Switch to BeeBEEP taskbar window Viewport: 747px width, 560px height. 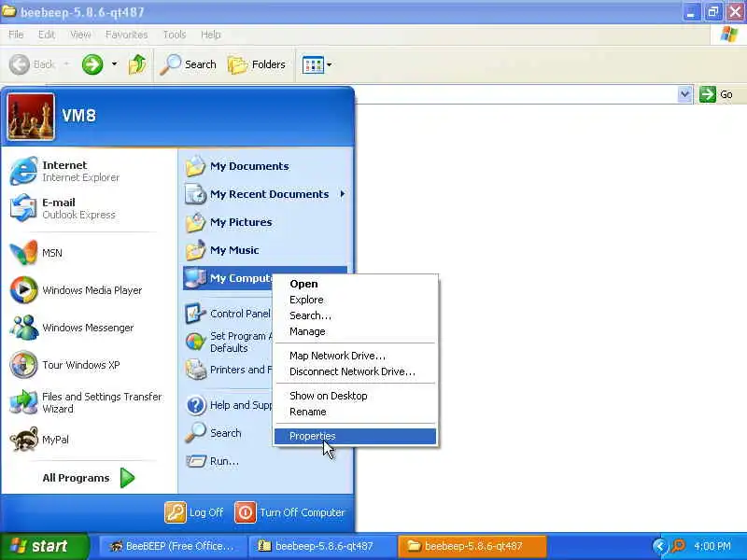tap(173, 546)
